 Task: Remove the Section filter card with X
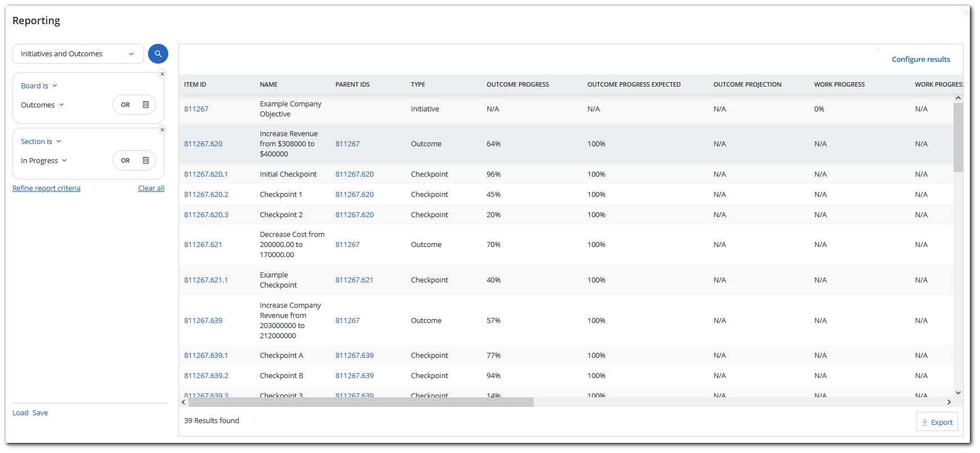click(162, 129)
